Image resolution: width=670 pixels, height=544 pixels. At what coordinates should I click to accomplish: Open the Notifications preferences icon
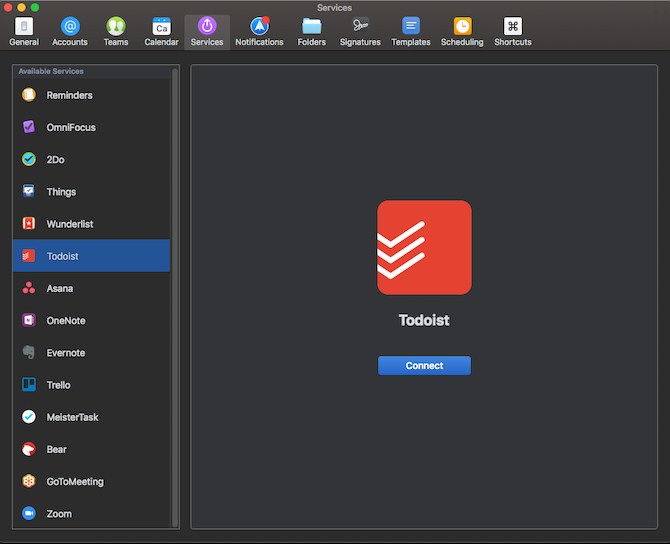[x=259, y=26]
